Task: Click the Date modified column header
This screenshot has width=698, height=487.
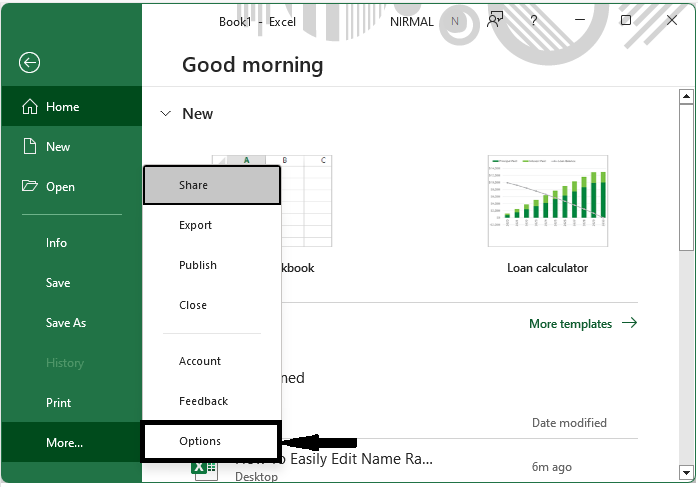Action: [569, 423]
